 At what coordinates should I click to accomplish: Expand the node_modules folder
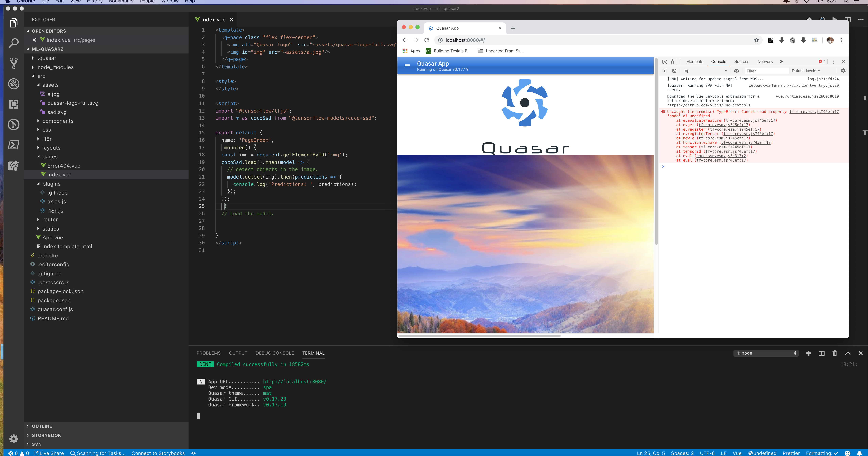coord(55,67)
